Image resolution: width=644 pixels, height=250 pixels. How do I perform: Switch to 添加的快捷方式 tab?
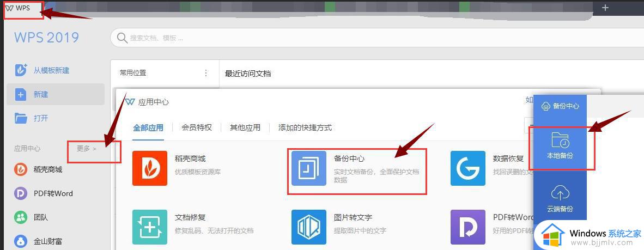coord(305,127)
